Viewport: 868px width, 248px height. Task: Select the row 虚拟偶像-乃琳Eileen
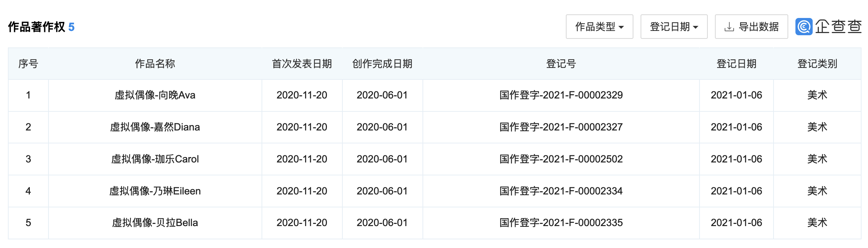pos(435,191)
